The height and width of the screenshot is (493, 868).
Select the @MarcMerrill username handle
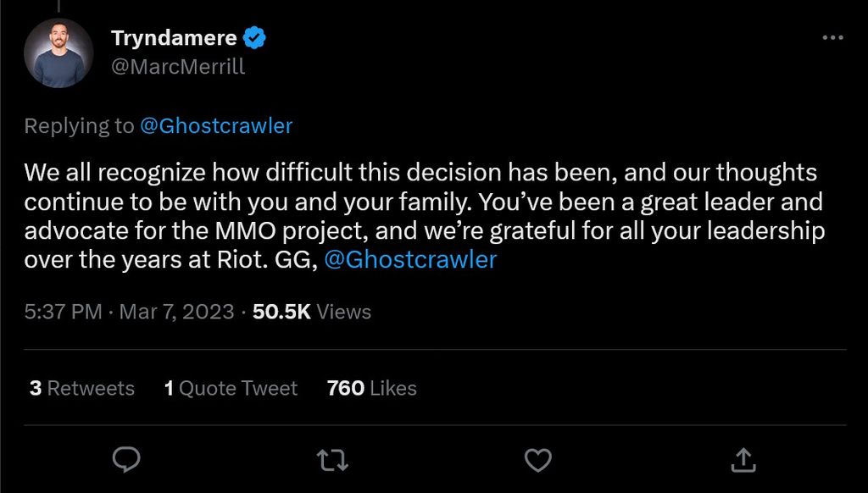[x=179, y=66]
